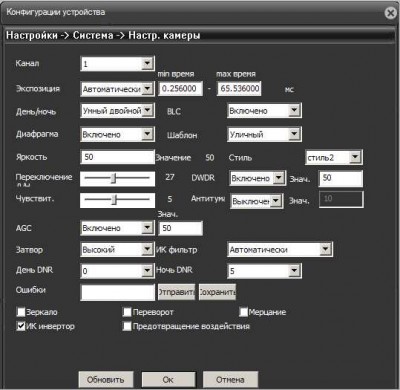400x390 pixels.
Task: Open the Ночь DNR dropdown
Action: pyautogui.click(x=264, y=271)
